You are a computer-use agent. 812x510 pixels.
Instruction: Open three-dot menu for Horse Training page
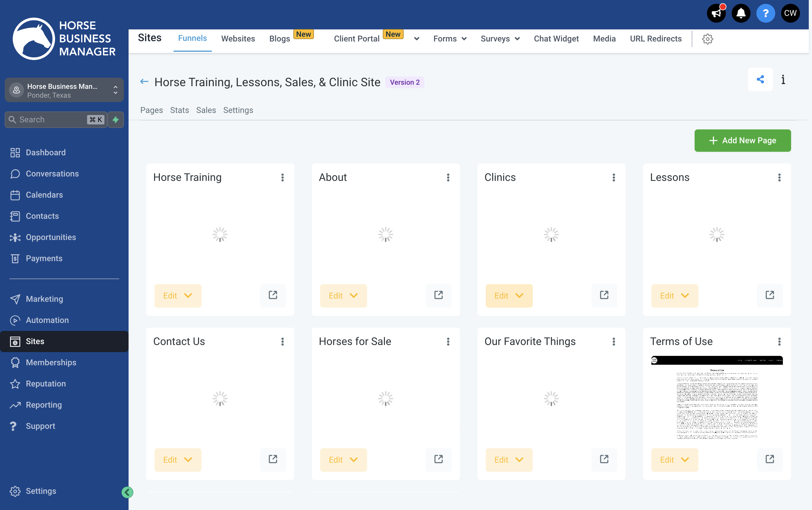pos(282,177)
